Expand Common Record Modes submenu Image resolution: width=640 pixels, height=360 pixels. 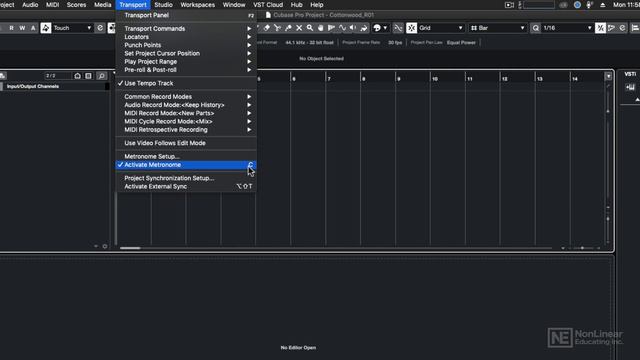186,97
